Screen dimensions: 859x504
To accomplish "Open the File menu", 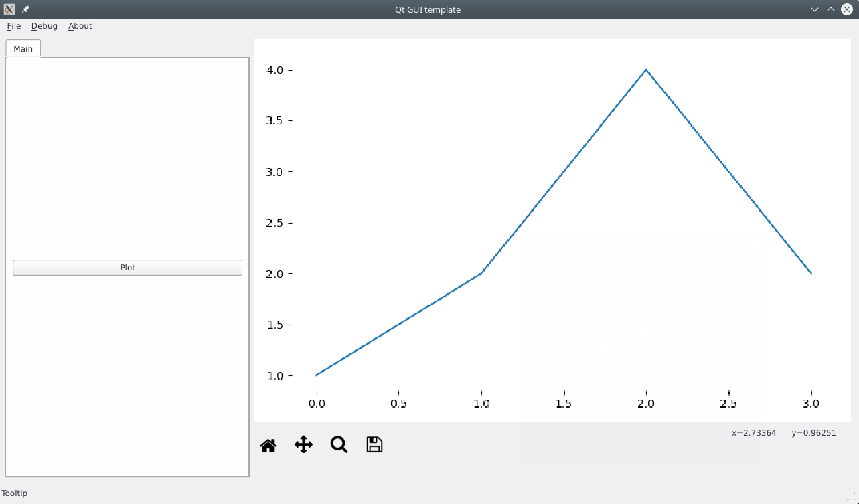I will [13, 26].
